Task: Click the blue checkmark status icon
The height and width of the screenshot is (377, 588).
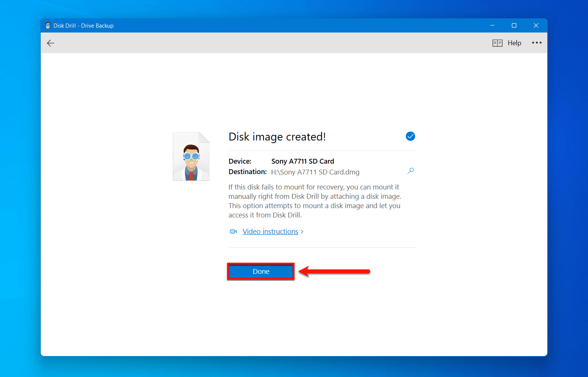Action: pyautogui.click(x=410, y=136)
